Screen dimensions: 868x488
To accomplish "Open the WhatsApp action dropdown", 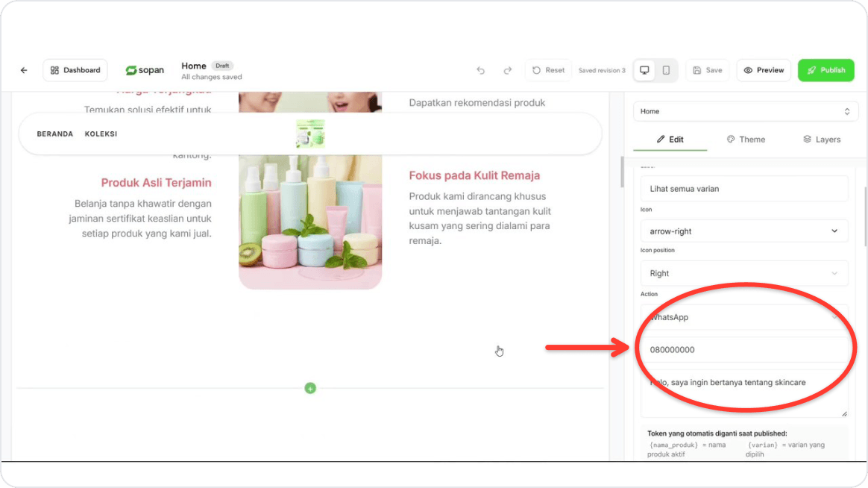I will click(x=744, y=317).
